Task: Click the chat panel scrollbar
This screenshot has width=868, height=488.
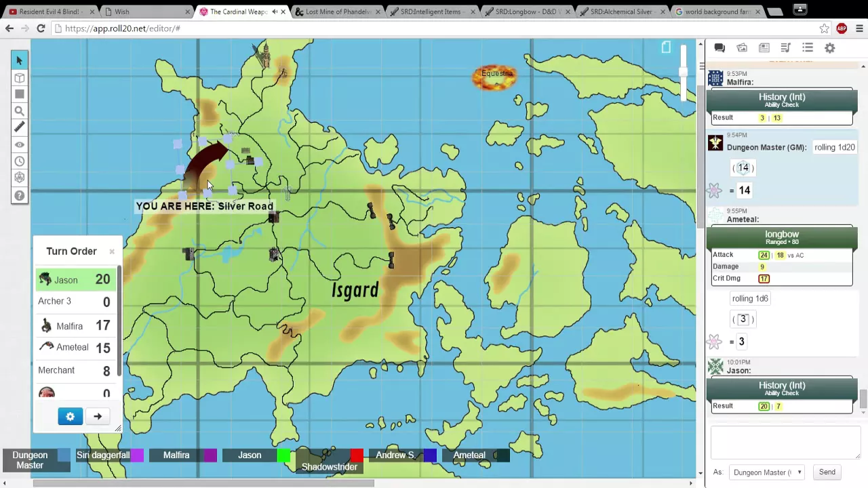Action: [x=863, y=399]
